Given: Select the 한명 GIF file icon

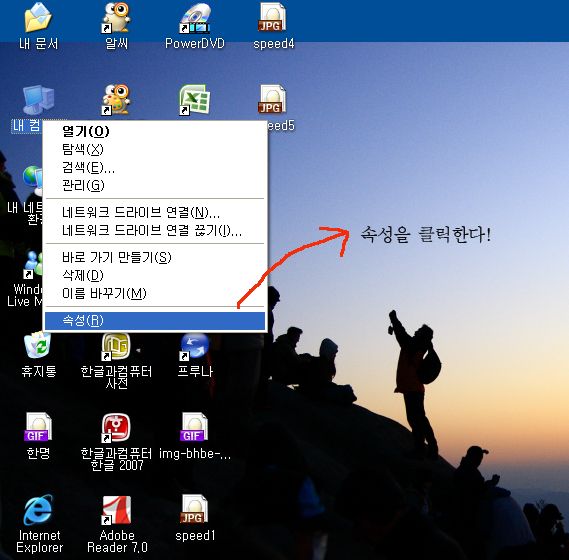Looking at the screenshot, I should pos(38,427).
